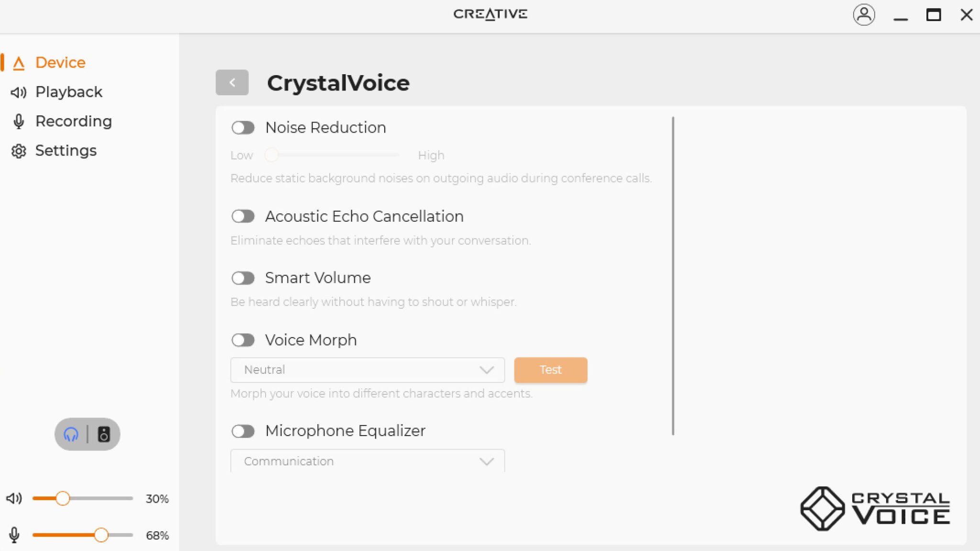
Task: Click the Crystal Voice logo
Action: click(x=875, y=509)
